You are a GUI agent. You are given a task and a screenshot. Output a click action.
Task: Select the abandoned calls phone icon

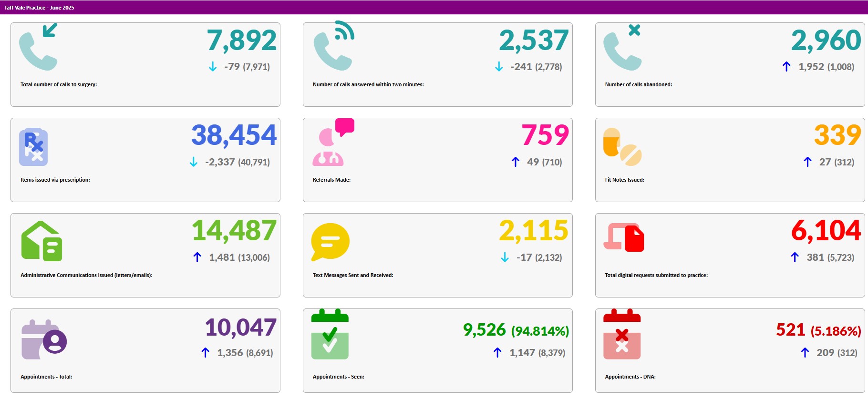pyautogui.click(x=622, y=48)
